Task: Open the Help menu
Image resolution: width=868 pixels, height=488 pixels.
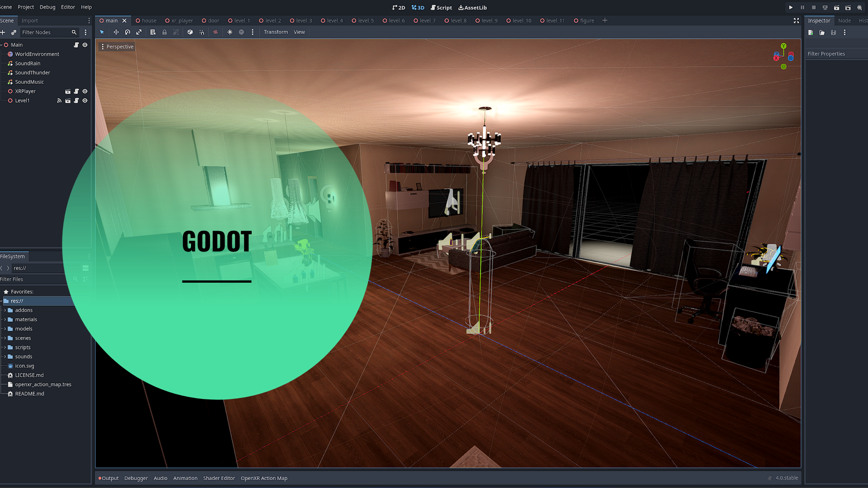Action: click(x=86, y=7)
